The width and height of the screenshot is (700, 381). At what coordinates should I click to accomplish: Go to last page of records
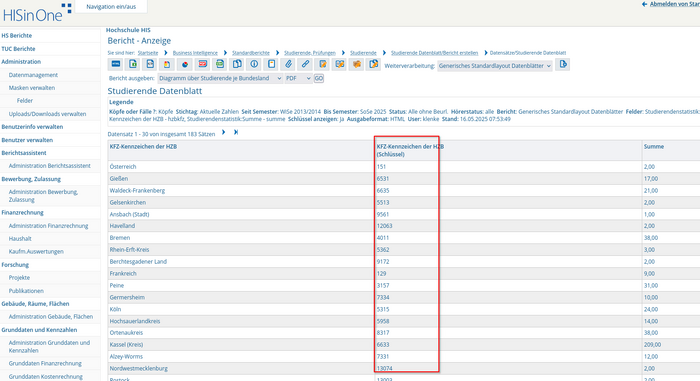coord(236,132)
